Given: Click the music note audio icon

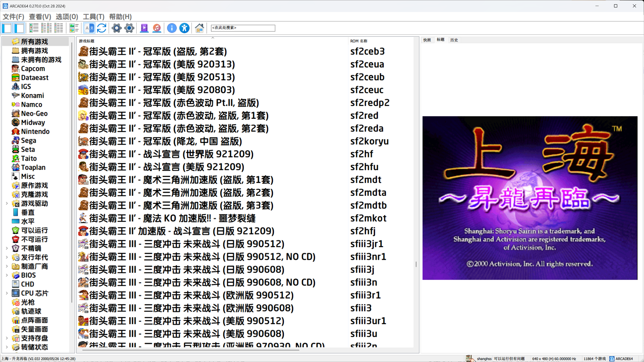Looking at the screenshot, I should click(x=157, y=28).
